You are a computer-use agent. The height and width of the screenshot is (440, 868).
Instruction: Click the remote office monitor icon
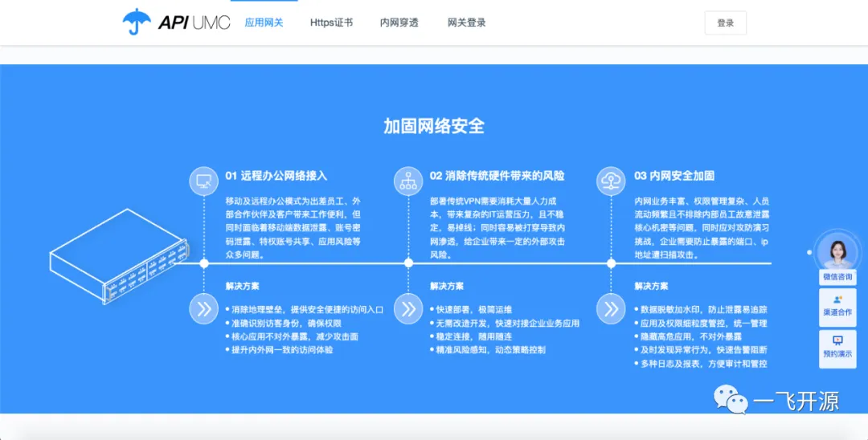pyautogui.click(x=203, y=181)
